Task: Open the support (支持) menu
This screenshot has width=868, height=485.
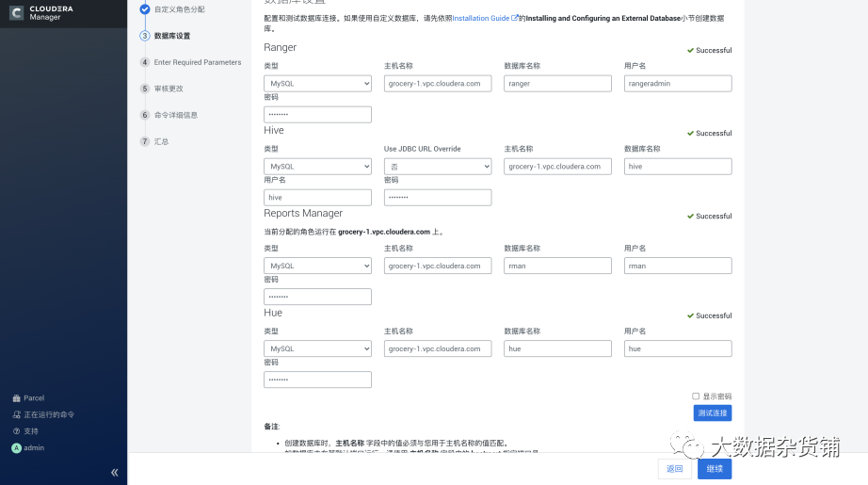Action: point(25,431)
